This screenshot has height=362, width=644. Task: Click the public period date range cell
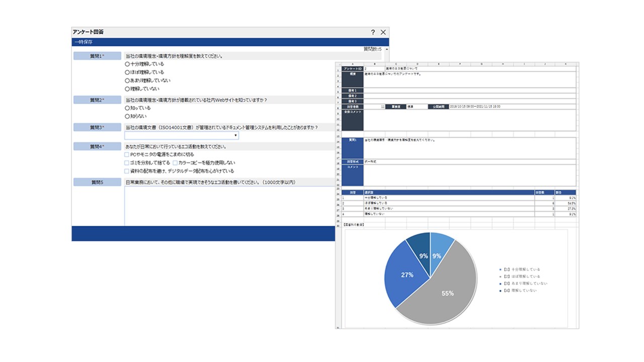(512, 107)
